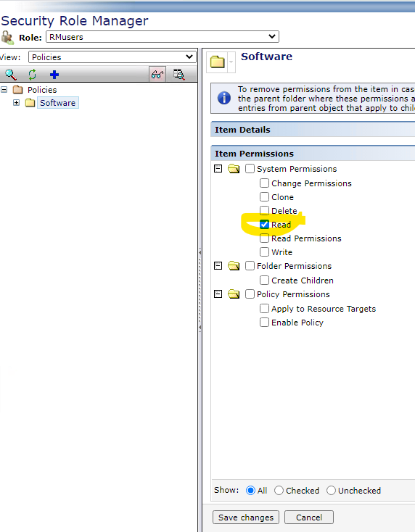415x532 pixels.
Task: Uncheck the Read permission checkbox
Action: tap(264, 224)
